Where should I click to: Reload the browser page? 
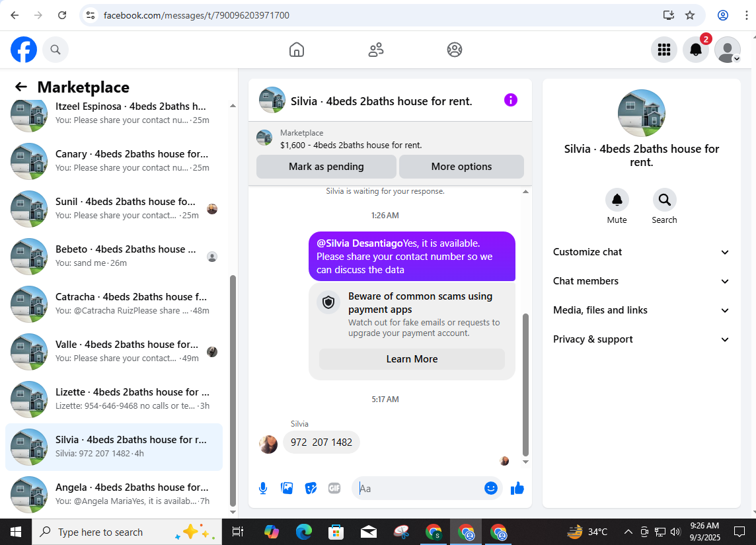[62, 15]
